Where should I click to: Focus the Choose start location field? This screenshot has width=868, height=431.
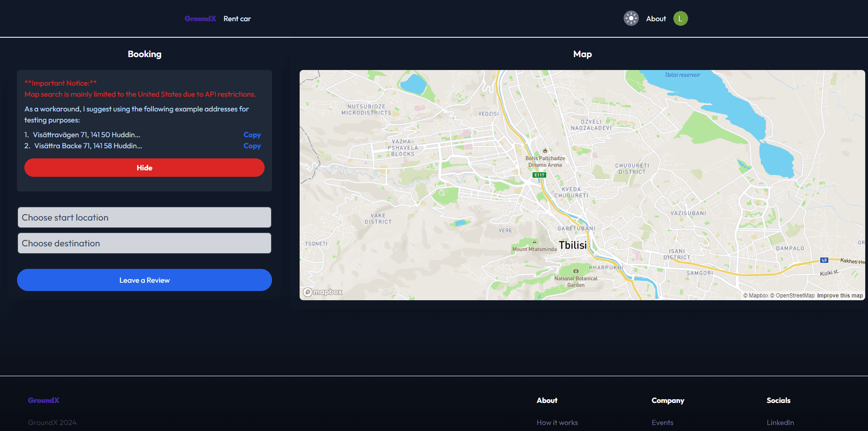145,217
